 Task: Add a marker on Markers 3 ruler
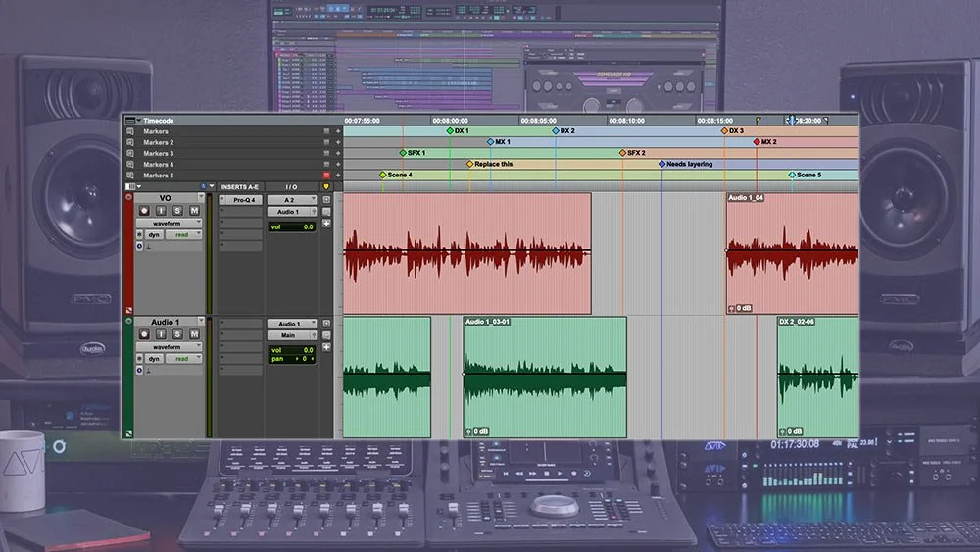pos(338,153)
